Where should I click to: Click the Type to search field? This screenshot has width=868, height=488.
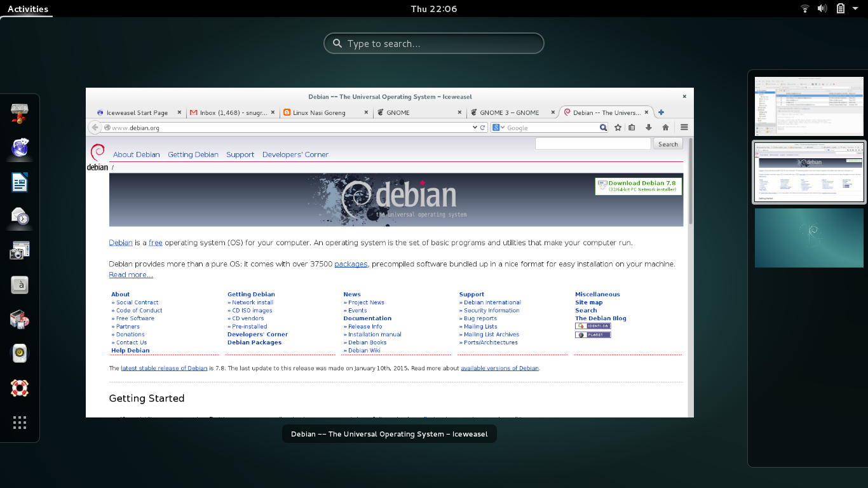click(434, 43)
